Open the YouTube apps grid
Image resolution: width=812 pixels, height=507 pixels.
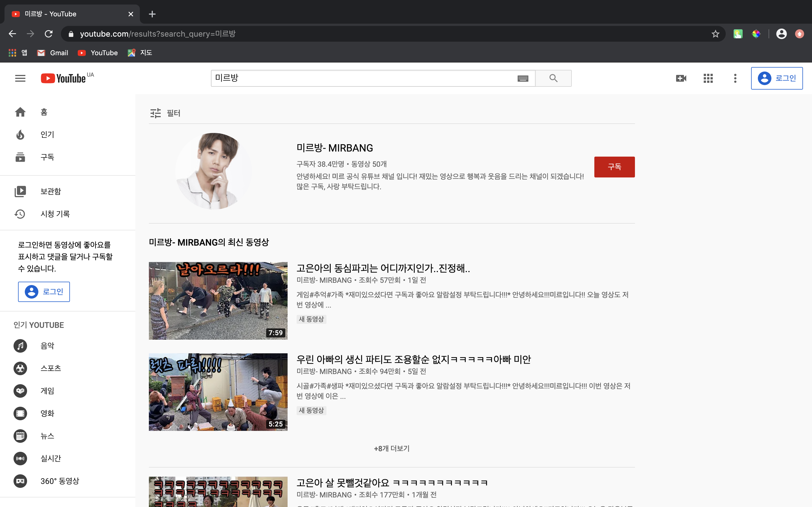[x=708, y=78]
